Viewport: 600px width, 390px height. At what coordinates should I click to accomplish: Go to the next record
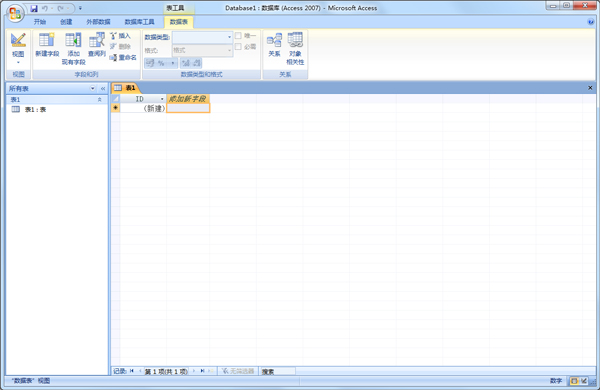pos(194,371)
